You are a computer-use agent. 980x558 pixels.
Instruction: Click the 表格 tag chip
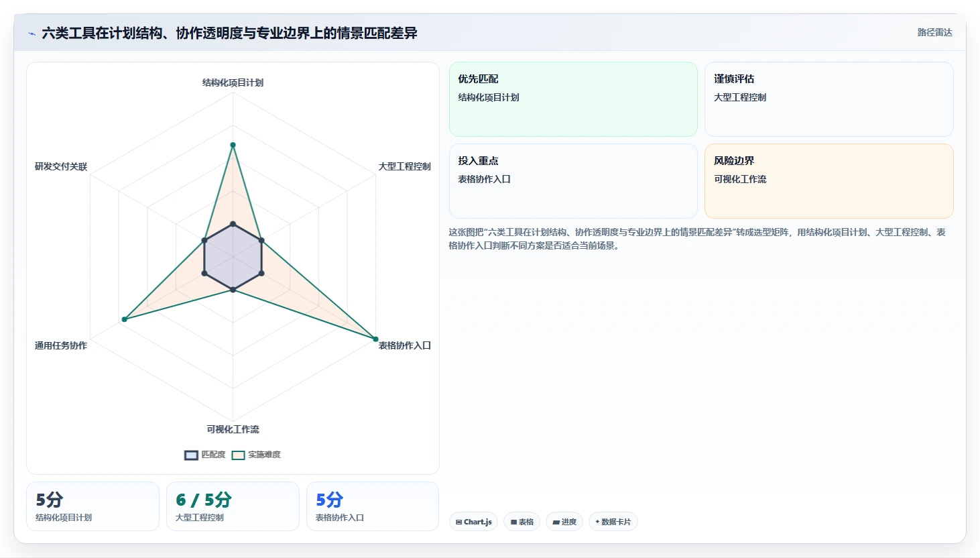click(522, 522)
